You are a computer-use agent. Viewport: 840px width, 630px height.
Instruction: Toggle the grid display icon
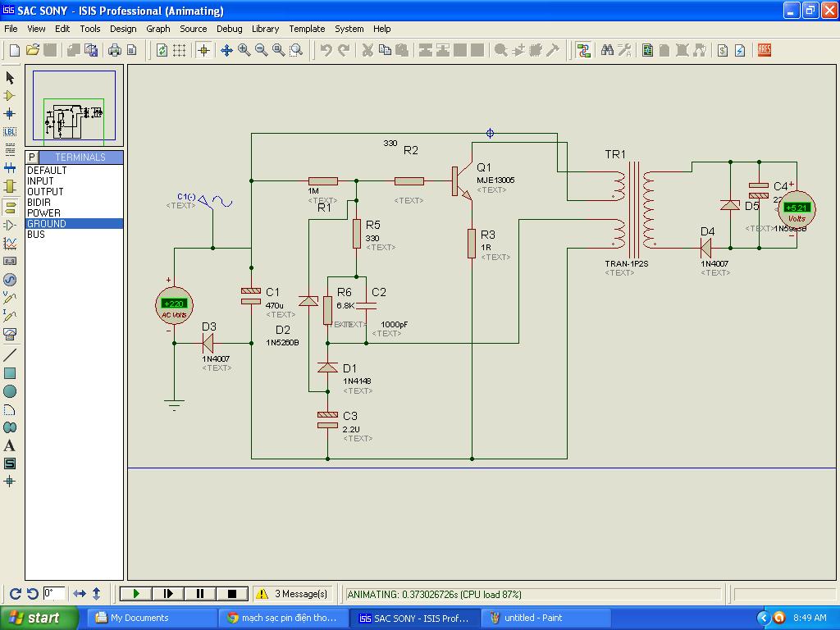pyautogui.click(x=179, y=50)
